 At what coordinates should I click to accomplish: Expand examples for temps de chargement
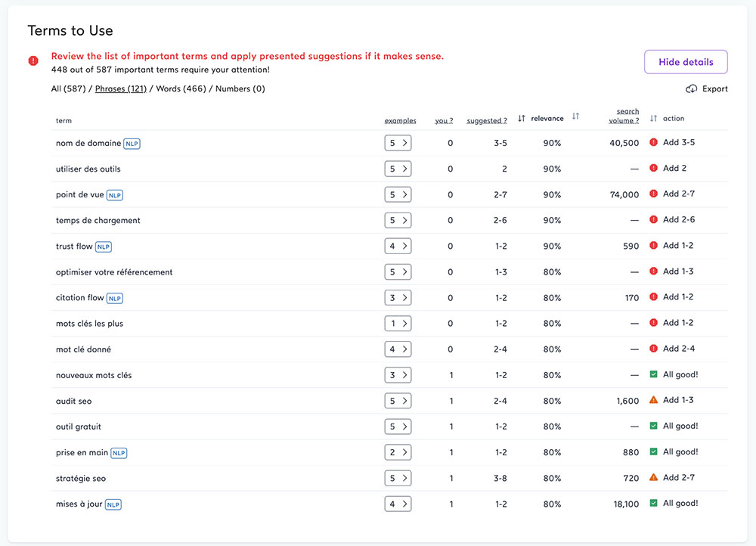click(398, 220)
